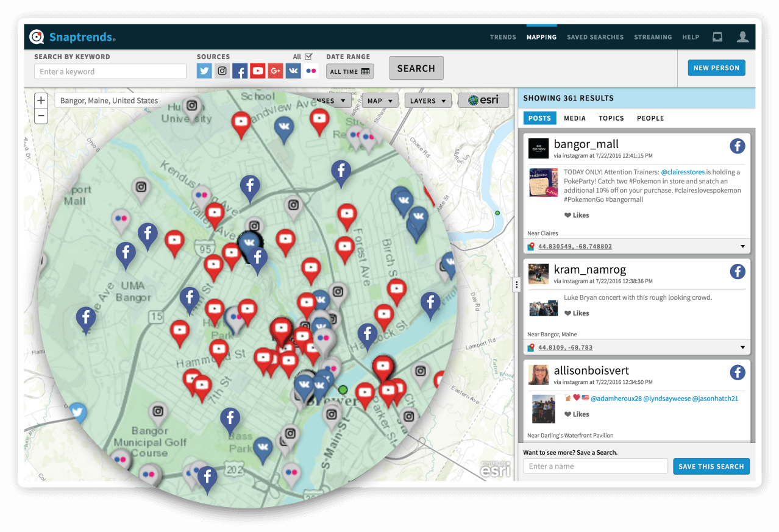Viewport: 779px width, 532px height.
Task: Zoom out on the map
Action: (x=41, y=115)
